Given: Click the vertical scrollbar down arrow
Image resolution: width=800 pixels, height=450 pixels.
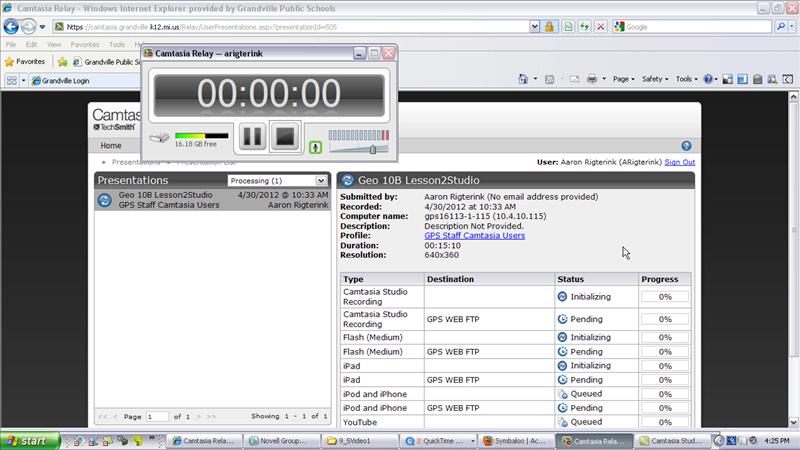Looking at the screenshot, I should [x=793, y=422].
